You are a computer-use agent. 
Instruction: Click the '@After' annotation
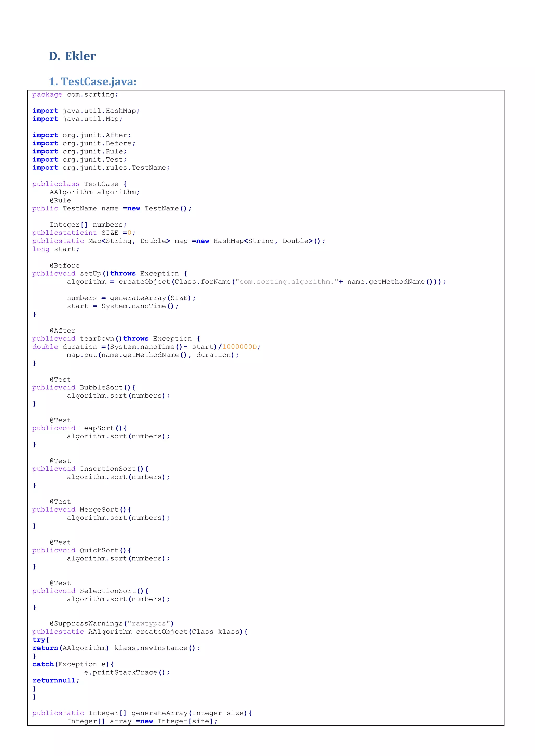pyautogui.click(x=63, y=330)
